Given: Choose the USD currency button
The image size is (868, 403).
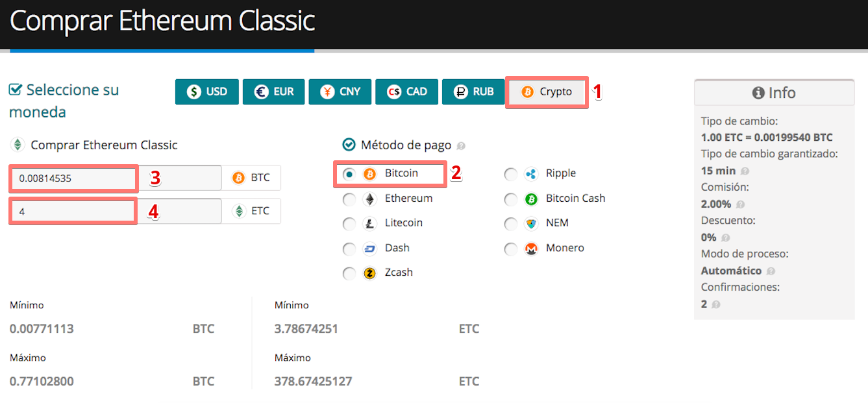Looking at the screenshot, I should point(206,92).
